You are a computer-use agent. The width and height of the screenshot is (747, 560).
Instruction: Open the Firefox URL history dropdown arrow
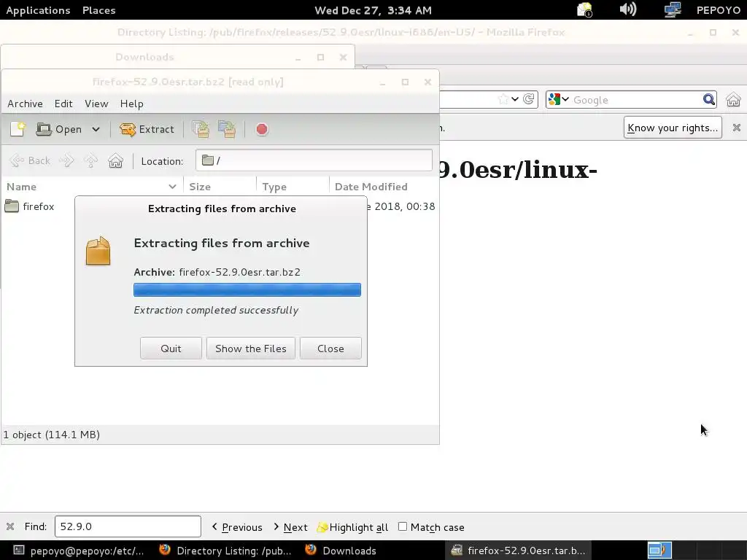pyautogui.click(x=515, y=99)
